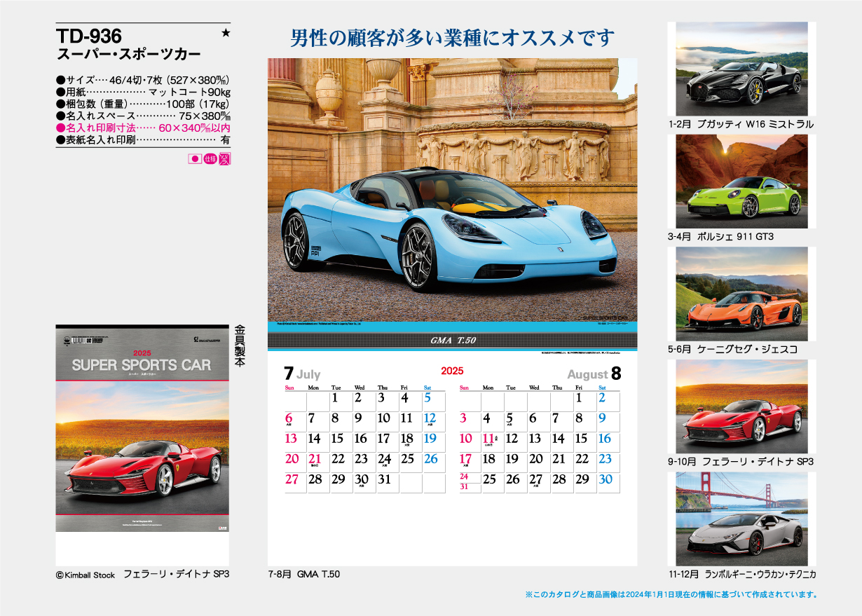Select the product code TD-936
Screen dimensions: 862x616
pos(89,36)
